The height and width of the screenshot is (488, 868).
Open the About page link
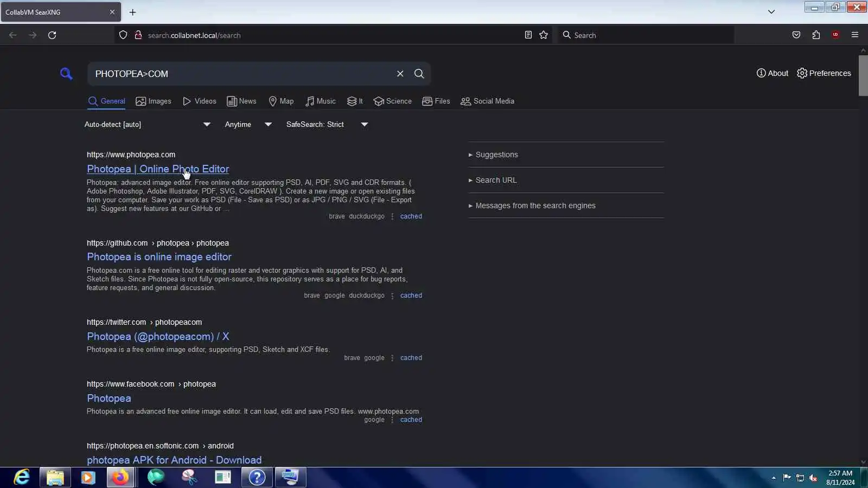coord(773,73)
